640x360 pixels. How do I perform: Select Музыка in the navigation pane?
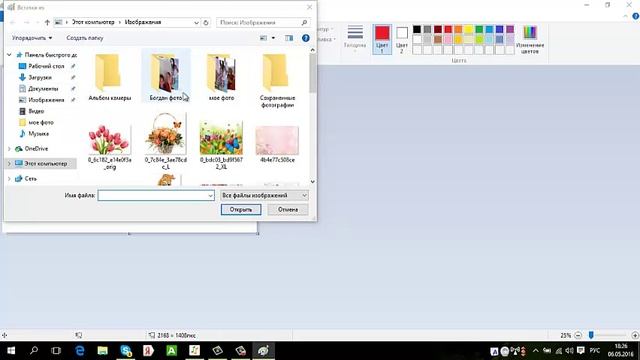click(x=38, y=134)
